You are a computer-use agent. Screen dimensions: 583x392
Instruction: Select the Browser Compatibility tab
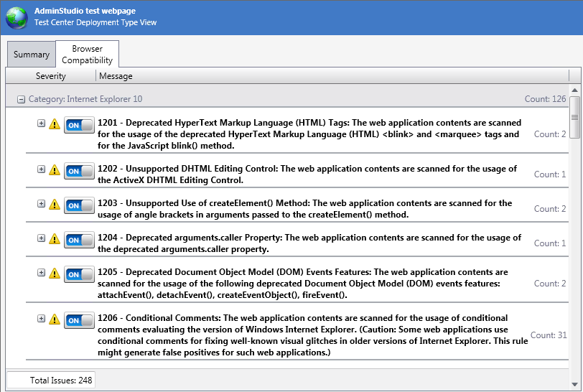(88, 55)
